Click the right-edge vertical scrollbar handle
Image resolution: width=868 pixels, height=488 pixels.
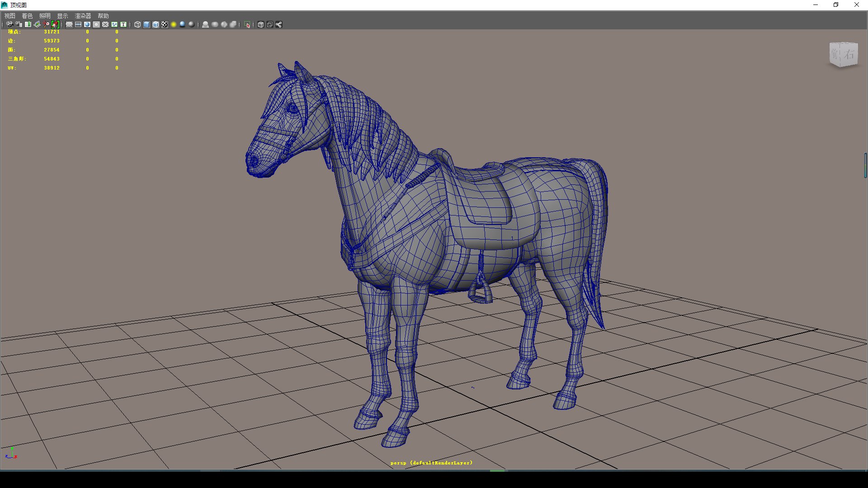coord(866,165)
